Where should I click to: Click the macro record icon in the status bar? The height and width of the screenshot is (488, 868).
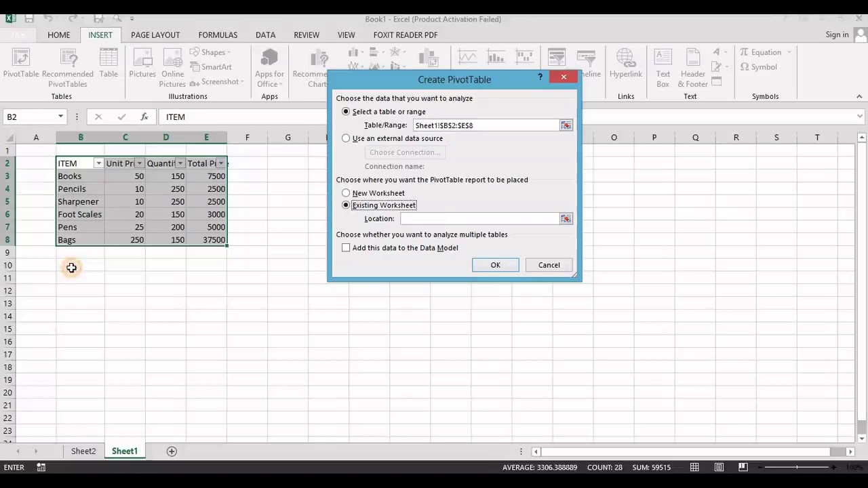point(41,467)
